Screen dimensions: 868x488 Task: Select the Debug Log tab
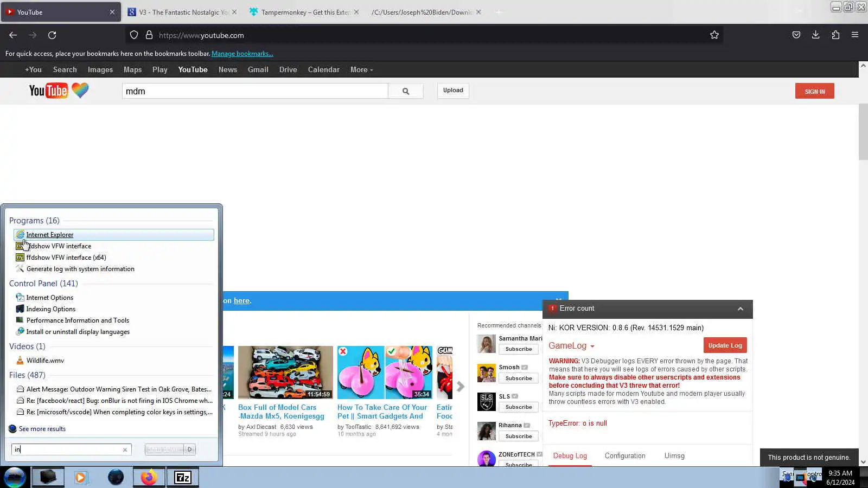[570, 456]
